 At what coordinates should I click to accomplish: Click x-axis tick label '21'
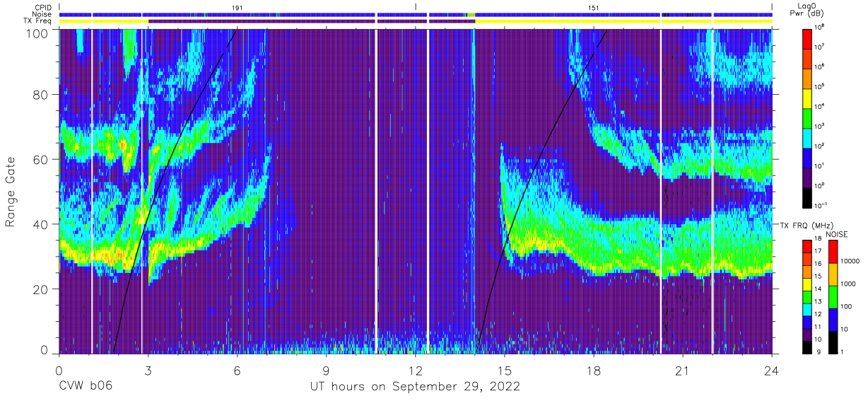682,370
